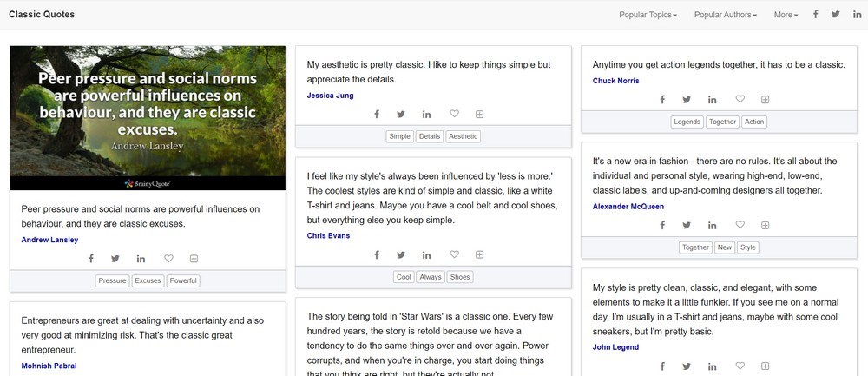Viewport: 868px width, 376px height.
Task: Share the John Legend quote on Facebook
Action: click(x=662, y=366)
